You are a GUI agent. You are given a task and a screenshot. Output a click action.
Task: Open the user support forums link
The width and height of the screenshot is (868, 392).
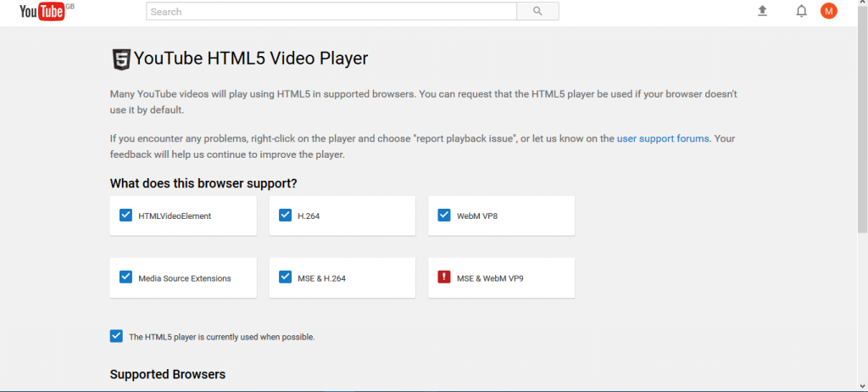(x=663, y=138)
